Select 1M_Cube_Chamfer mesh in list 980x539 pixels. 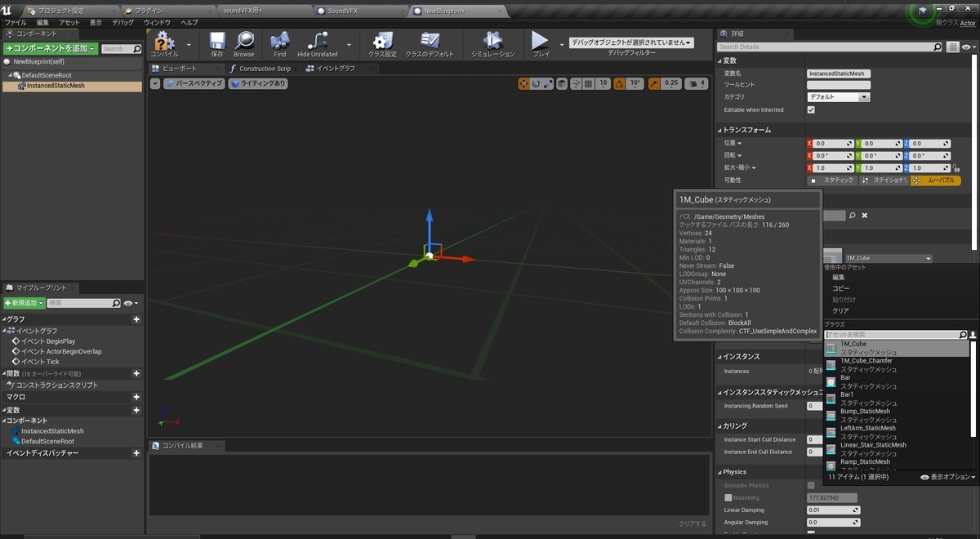896,364
